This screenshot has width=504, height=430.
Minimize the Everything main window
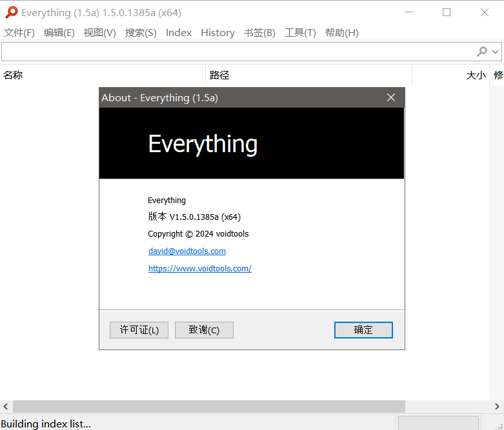(x=409, y=12)
